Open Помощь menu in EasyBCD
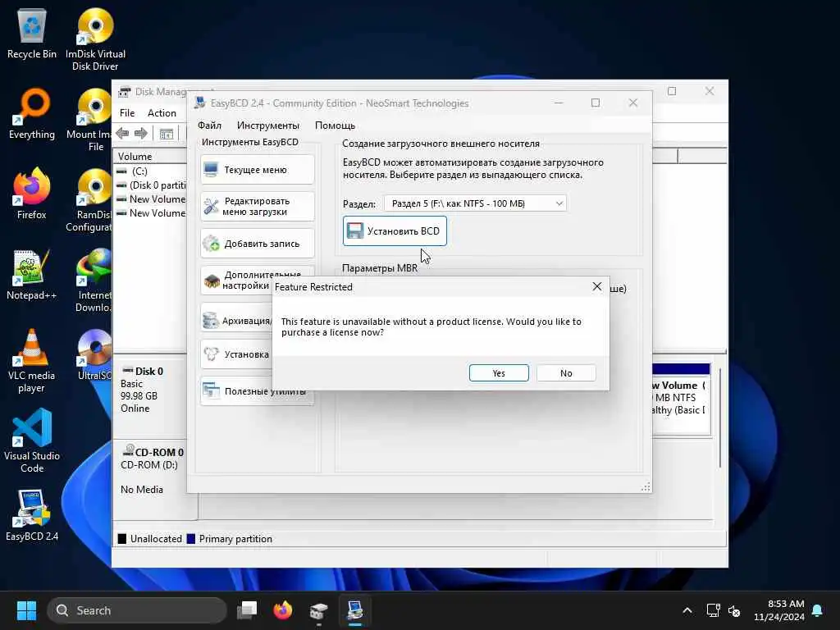The height and width of the screenshot is (630, 840). (335, 126)
